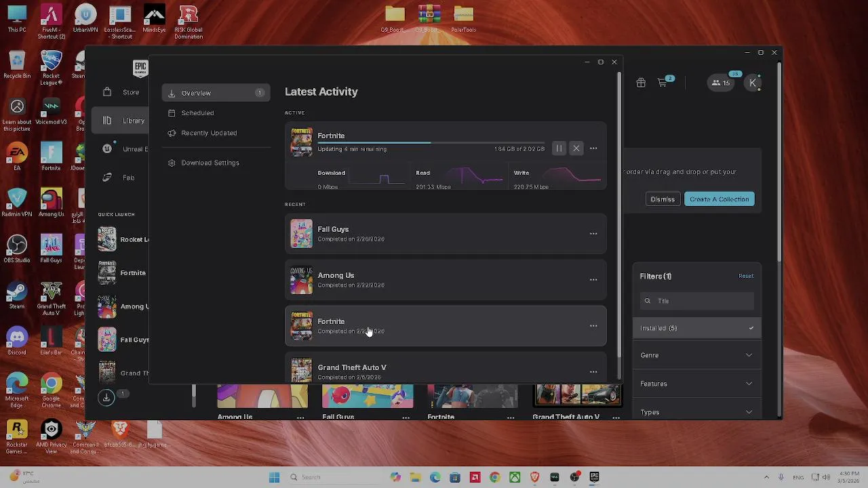This screenshot has height=488, width=868.
Task: Dismiss the collection hint
Action: tap(663, 199)
